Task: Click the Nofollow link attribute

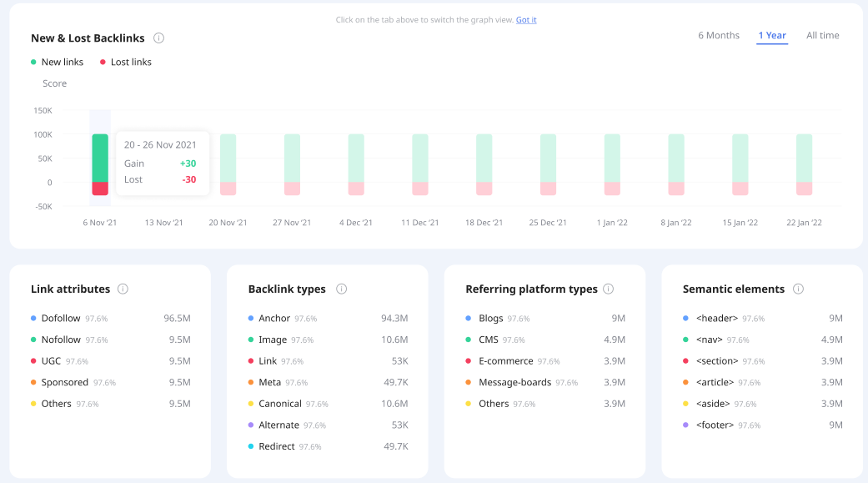Action: 111,340
